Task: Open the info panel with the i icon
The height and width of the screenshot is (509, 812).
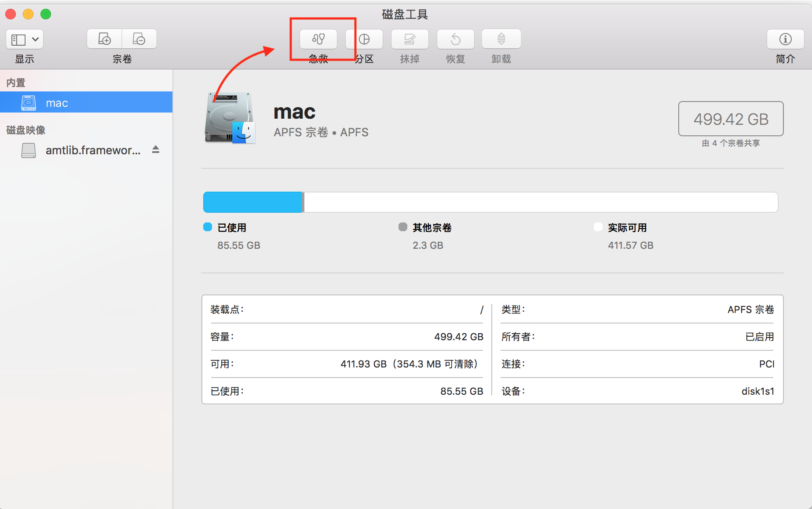Action: point(785,39)
